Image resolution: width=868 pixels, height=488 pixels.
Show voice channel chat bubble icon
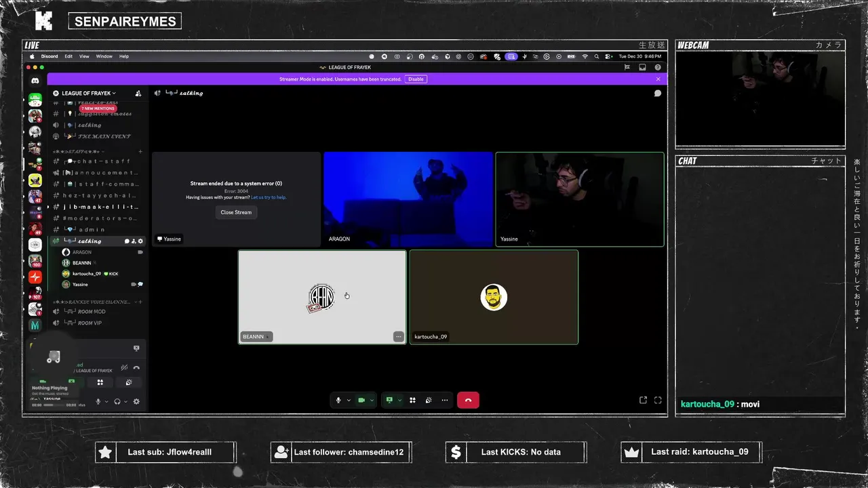point(657,93)
